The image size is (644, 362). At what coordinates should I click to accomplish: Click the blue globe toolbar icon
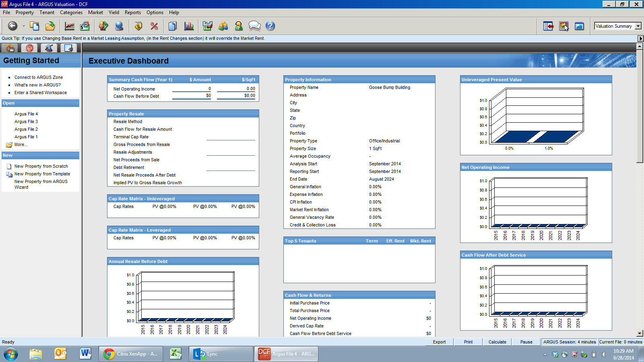119,26
